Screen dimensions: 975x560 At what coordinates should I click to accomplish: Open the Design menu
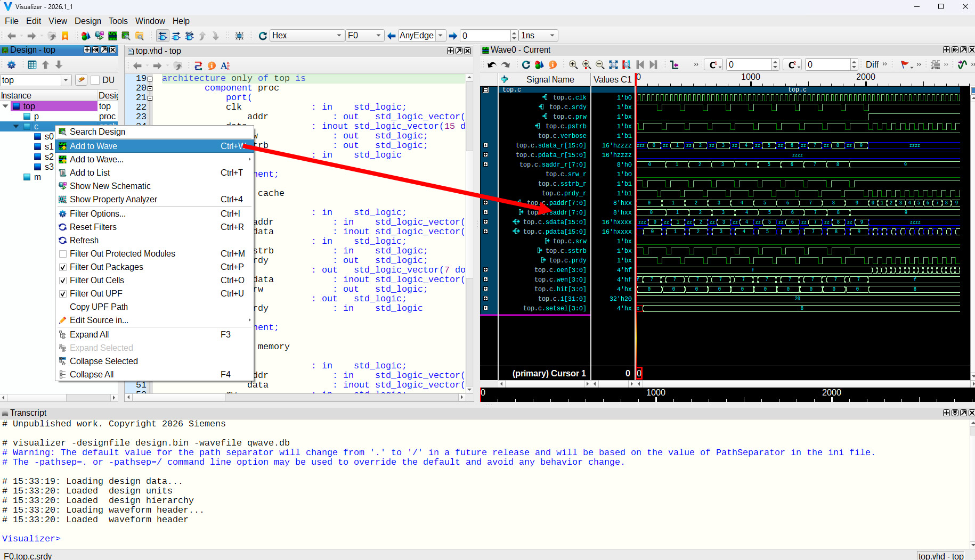tap(88, 21)
